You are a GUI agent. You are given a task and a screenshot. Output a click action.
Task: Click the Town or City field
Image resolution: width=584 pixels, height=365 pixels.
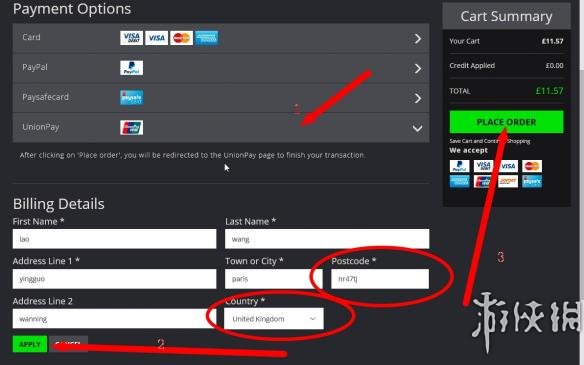point(274,279)
